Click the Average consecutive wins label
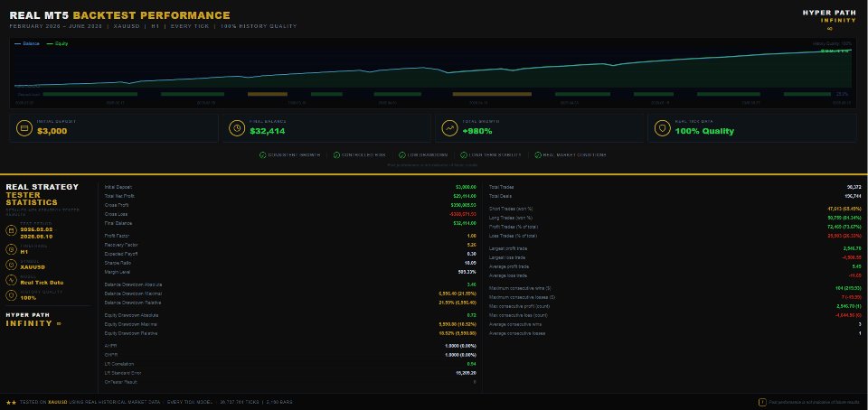 (x=515, y=324)
